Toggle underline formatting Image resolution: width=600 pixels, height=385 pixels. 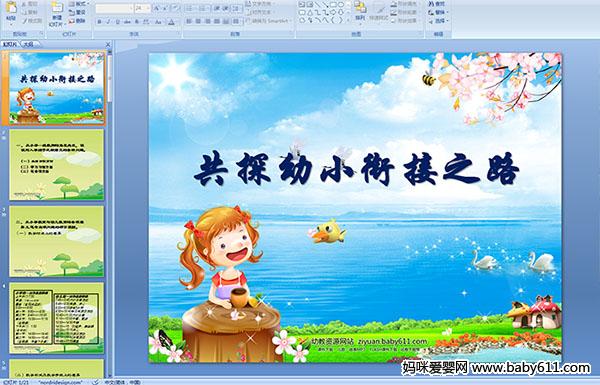click(117, 22)
